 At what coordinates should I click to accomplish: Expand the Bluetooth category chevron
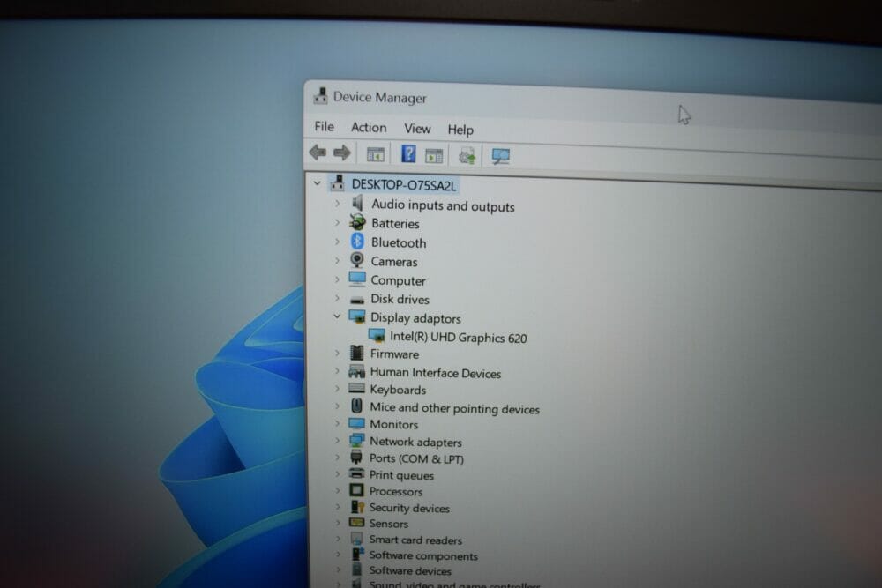(x=338, y=242)
